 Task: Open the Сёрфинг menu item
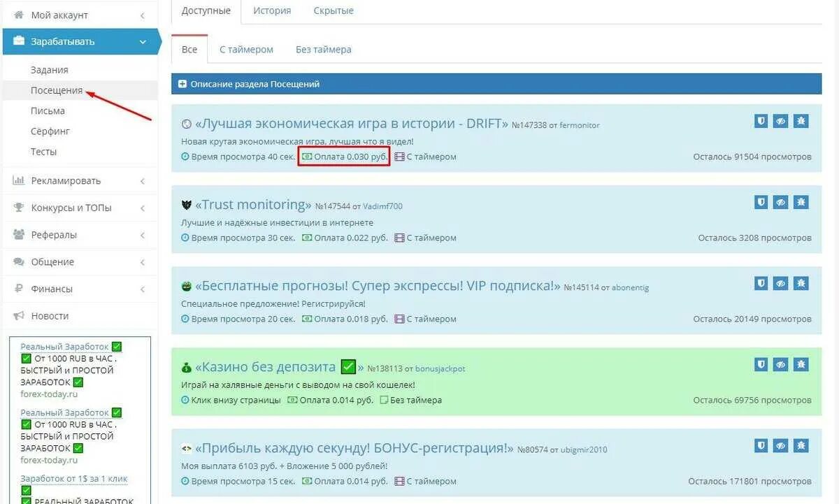(x=50, y=131)
